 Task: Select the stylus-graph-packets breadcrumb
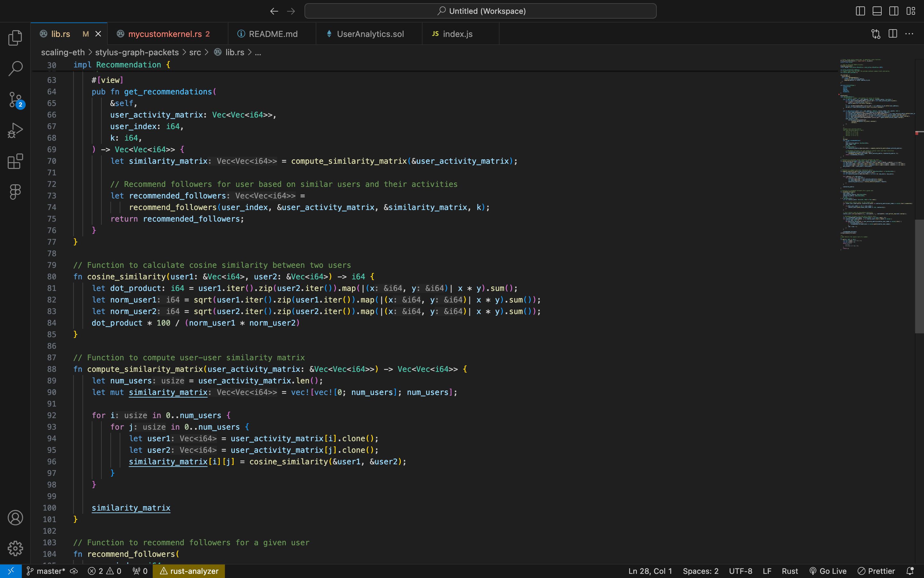coord(137,52)
